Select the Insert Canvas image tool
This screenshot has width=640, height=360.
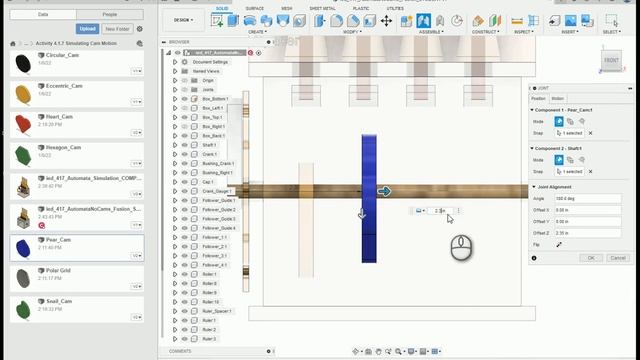click(571, 20)
